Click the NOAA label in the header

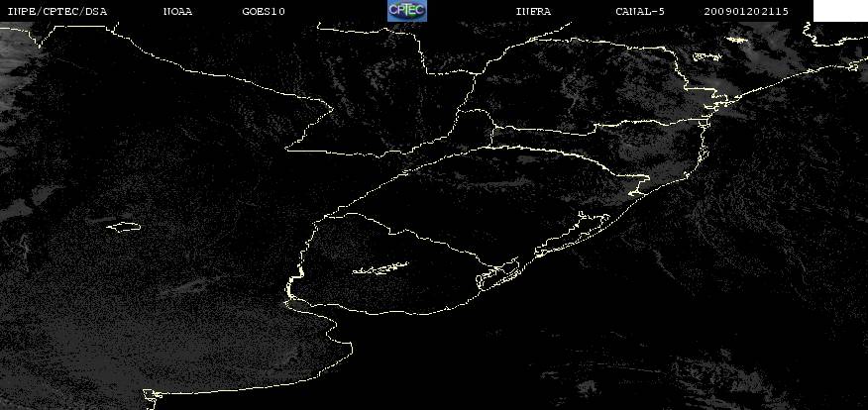[177, 11]
